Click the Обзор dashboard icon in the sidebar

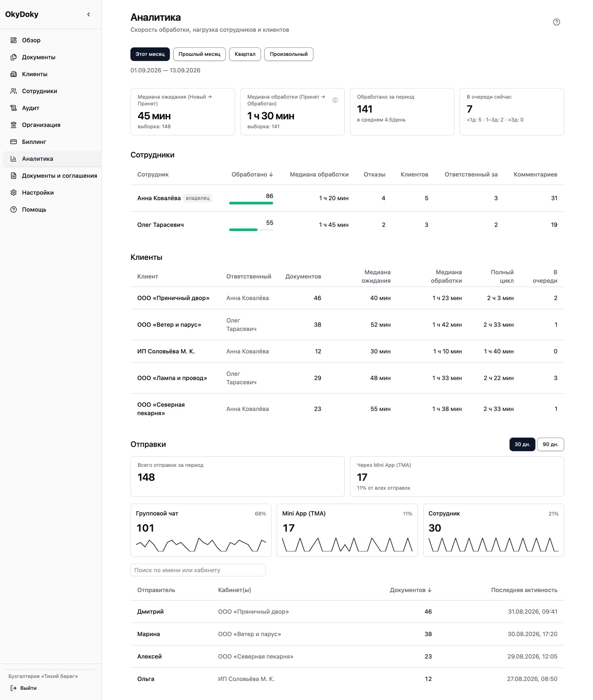14,40
